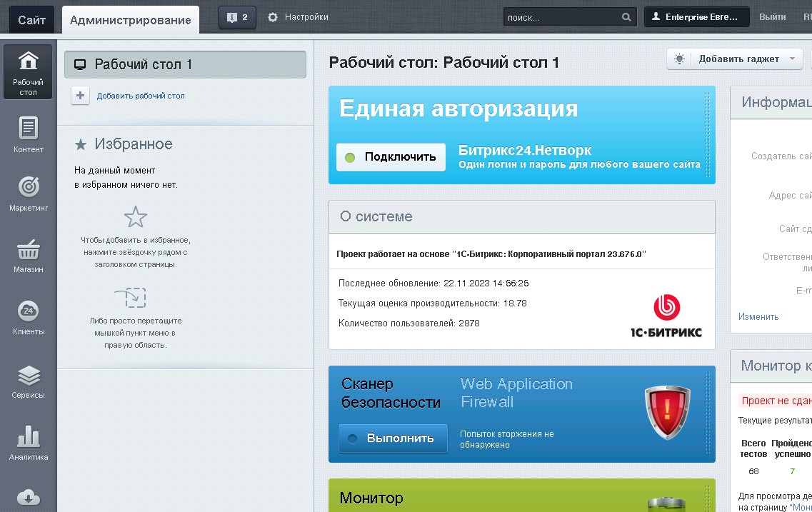Click the Единая авторизация gadget title

(458, 109)
